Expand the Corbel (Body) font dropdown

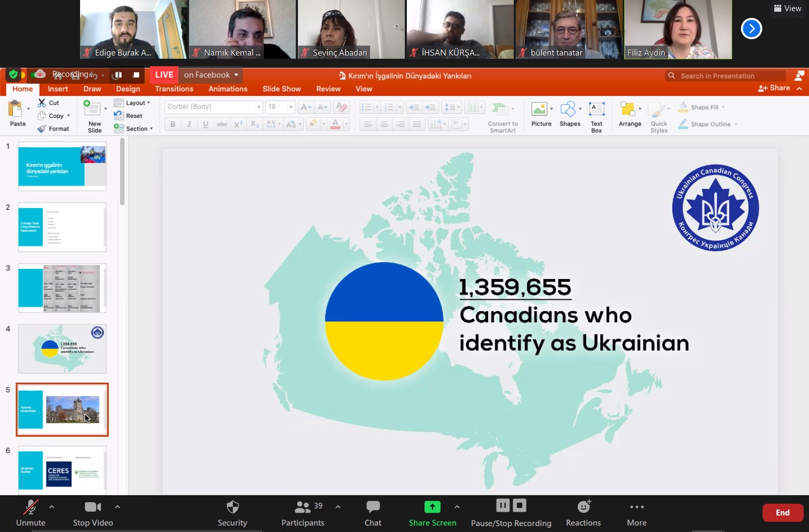click(x=259, y=107)
